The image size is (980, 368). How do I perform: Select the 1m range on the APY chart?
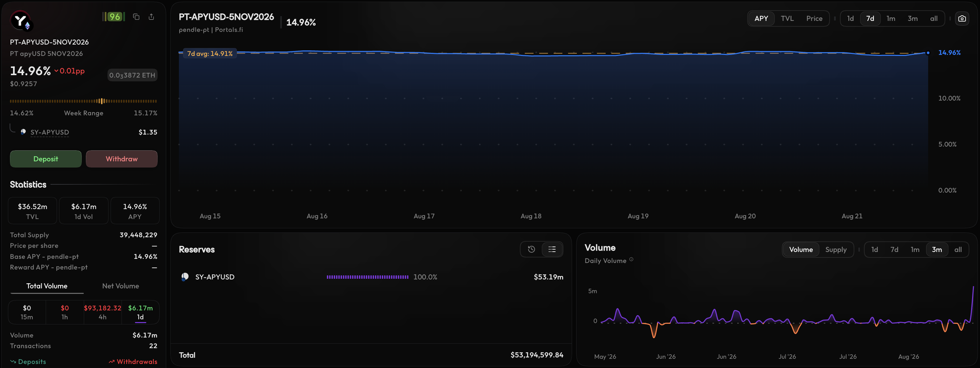[890, 19]
